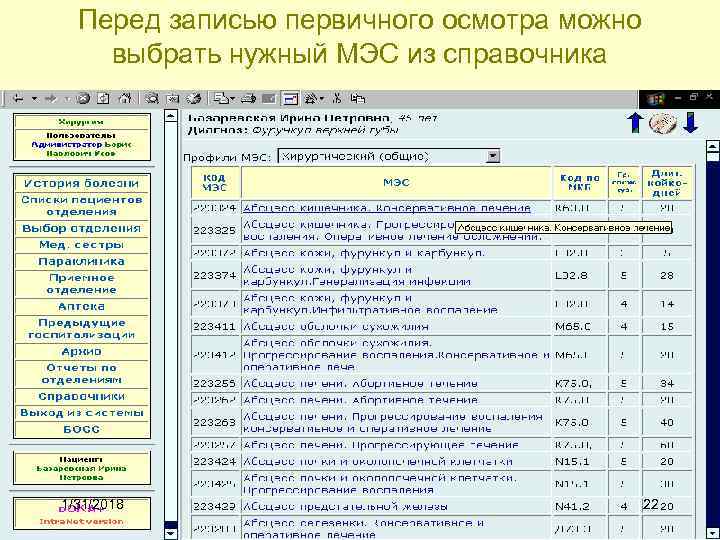
Task: Go forward using the Forward arrow
Action: click(x=51, y=99)
